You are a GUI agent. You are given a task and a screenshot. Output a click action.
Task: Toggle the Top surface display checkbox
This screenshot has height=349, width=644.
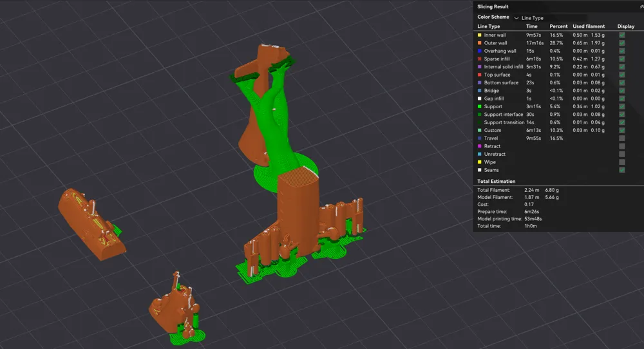click(x=622, y=75)
